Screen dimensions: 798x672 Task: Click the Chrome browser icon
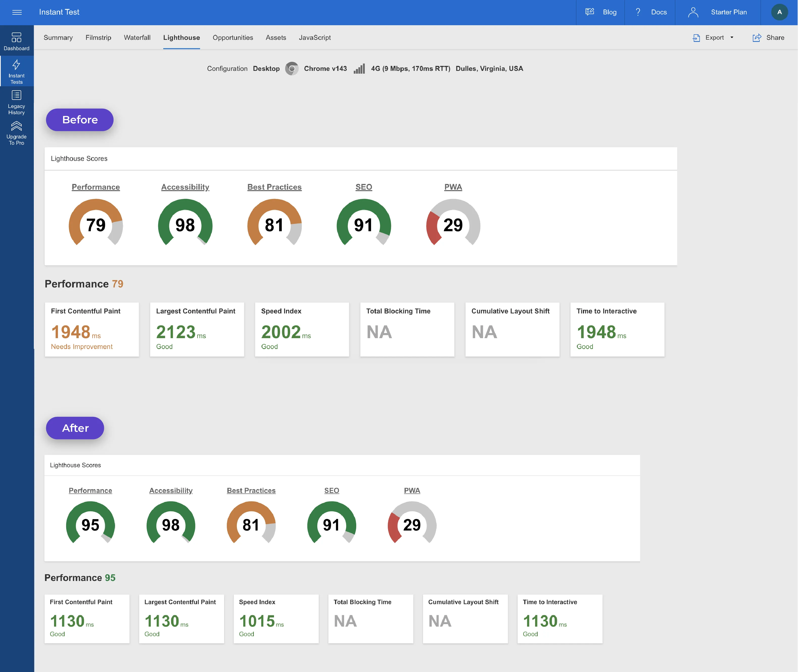pos(292,69)
